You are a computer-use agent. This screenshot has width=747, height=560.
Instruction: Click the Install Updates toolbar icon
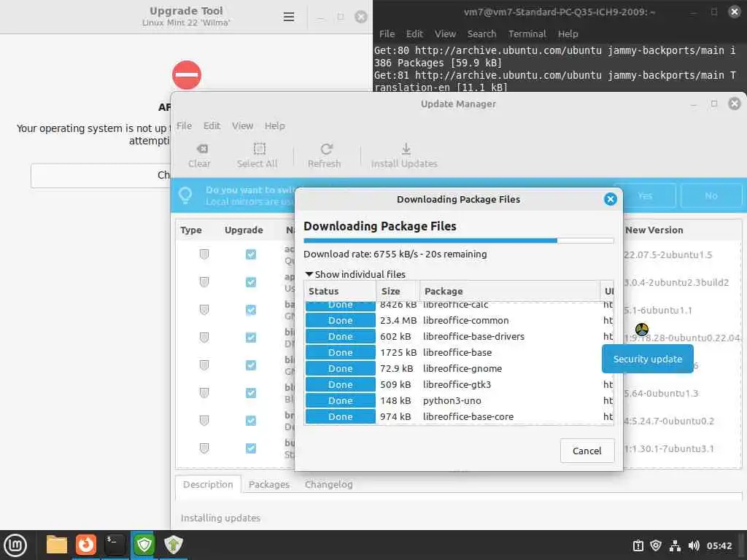pyautogui.click(x=406, y=149)
